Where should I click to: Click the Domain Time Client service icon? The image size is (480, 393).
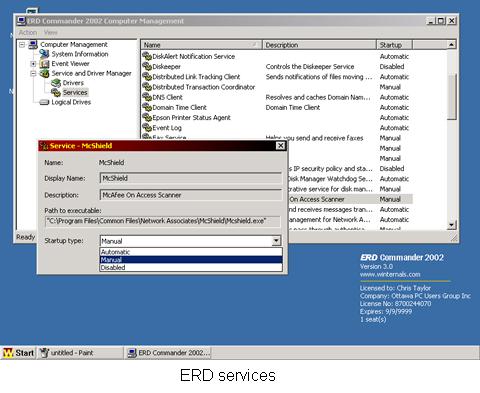pos(147,107)
